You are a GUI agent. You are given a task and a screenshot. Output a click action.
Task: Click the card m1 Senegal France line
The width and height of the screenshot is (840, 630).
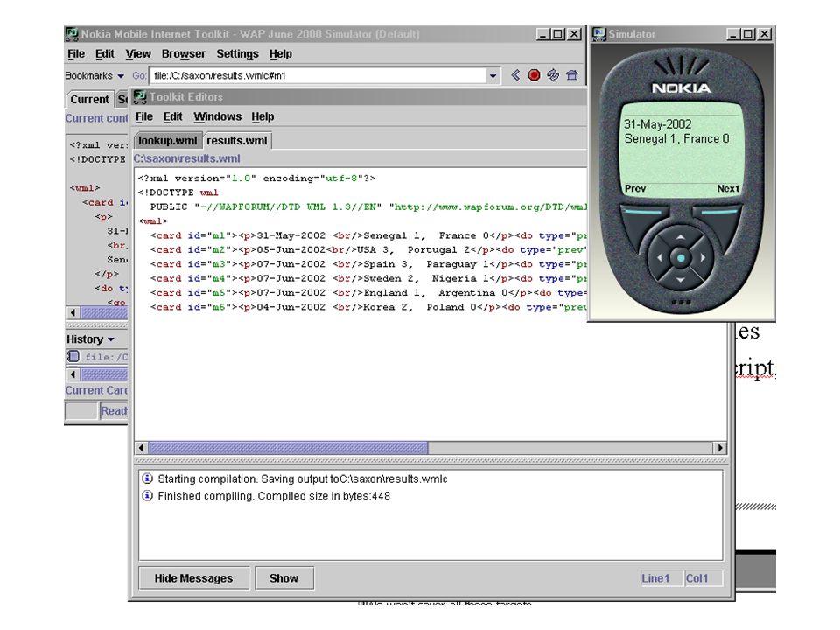(368, 235)
